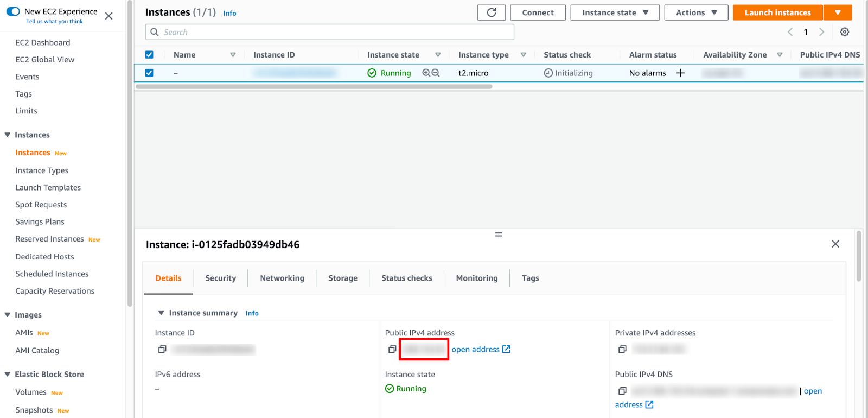Open the Networking tab
868x418 pixels.
tap(282, 278)
